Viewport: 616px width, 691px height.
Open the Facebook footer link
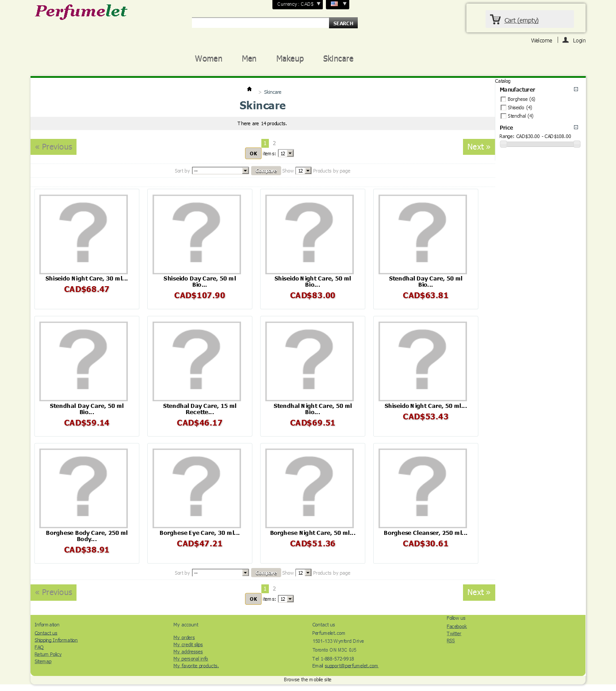point(457,626)
